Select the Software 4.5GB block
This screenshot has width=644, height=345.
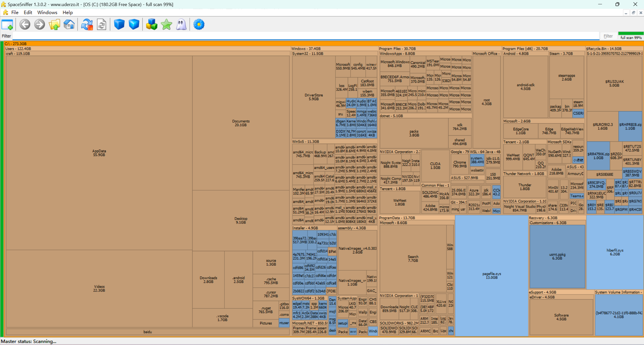point(561,317)
